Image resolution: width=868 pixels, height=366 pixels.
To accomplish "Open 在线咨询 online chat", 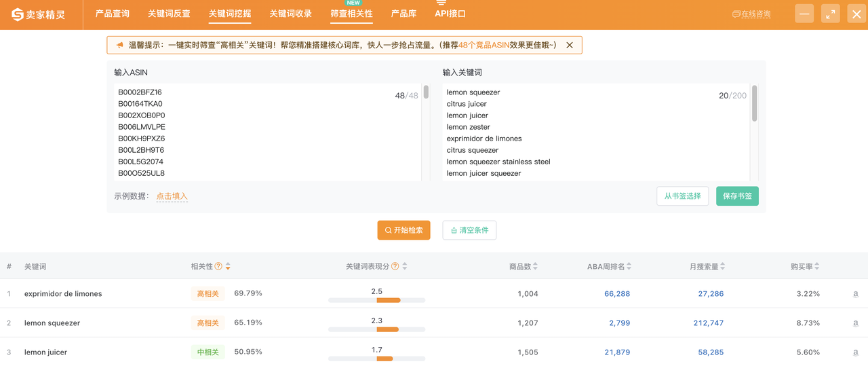I will pos(751,14).
